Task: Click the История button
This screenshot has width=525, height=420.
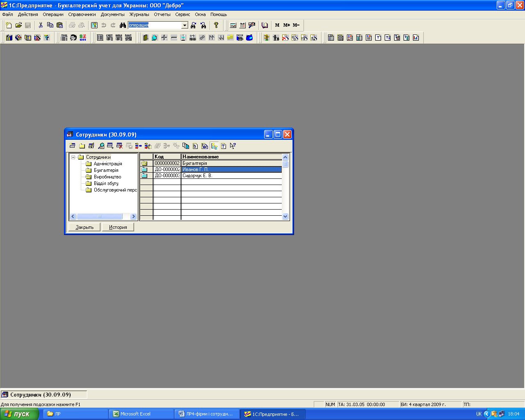Action: [x=118, y=227]
